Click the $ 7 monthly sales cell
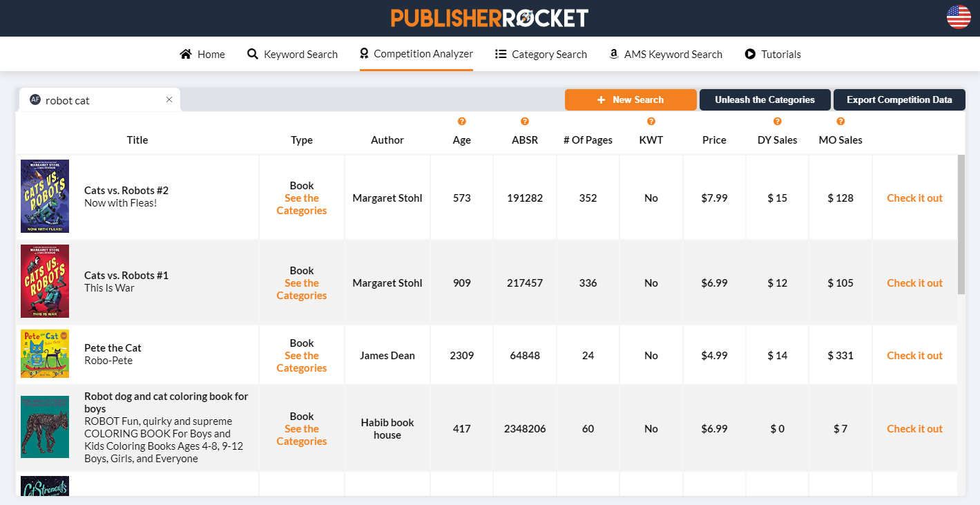 840,428
